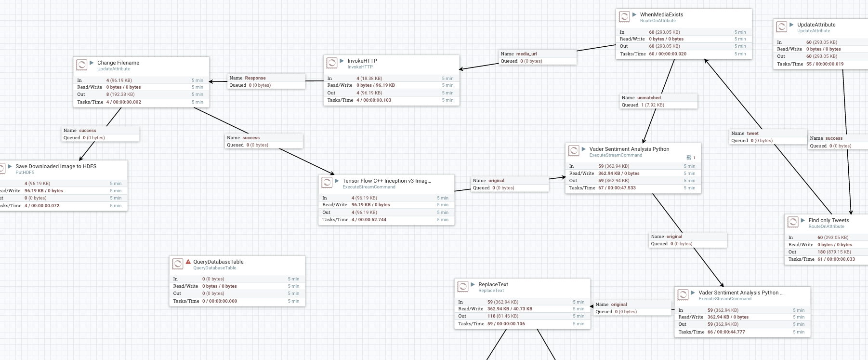Click running arrow on Vader processor with 67 tasks
This screenshot has height=360, width=868.
[x=584, y=149]
